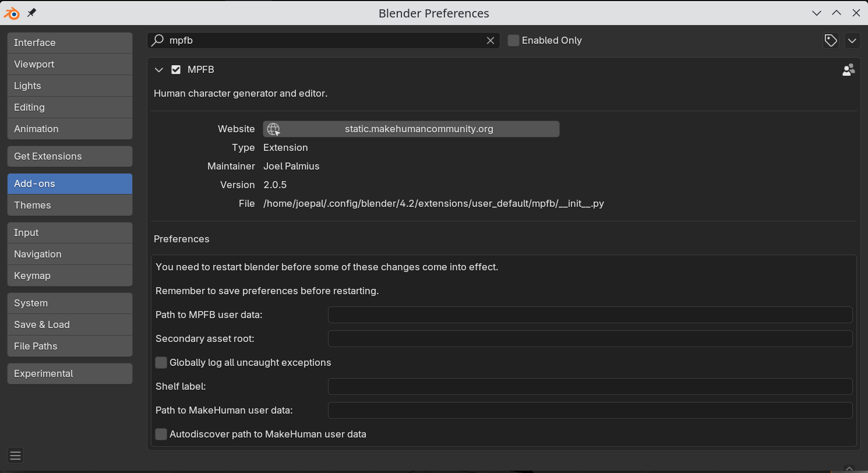This screenshot has height=473, width=868.
Task: Click the add-on file path text
Action: 433,204
